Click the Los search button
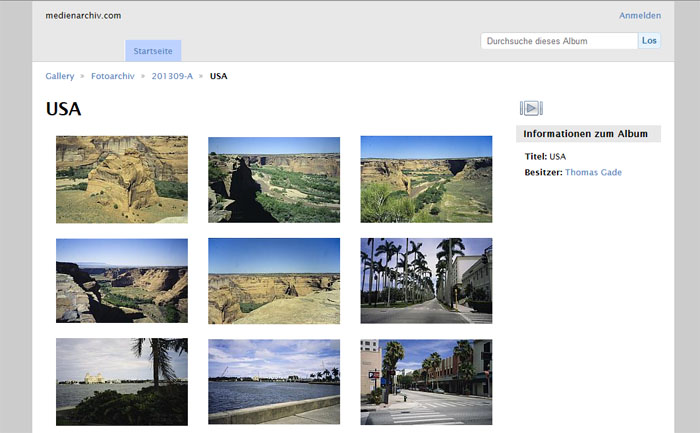The width and height of the screenshot is (700, 433). [x=649, y=41]
